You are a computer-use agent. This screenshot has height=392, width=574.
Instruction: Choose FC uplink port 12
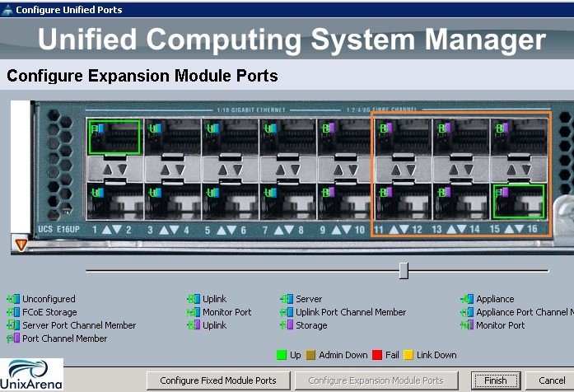pyautogui.click(x=403, y=201)
